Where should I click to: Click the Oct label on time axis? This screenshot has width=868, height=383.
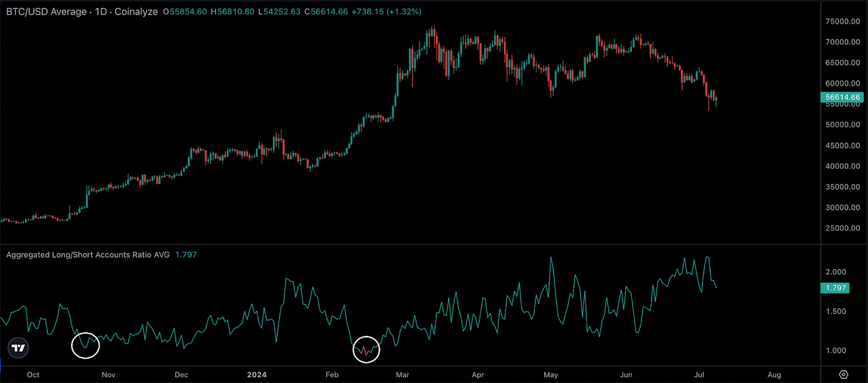click(33, 375)
